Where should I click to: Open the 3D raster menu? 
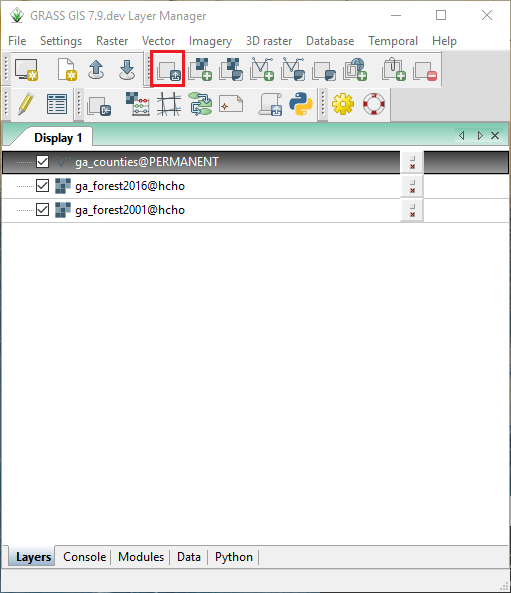(x=269, y=41)
